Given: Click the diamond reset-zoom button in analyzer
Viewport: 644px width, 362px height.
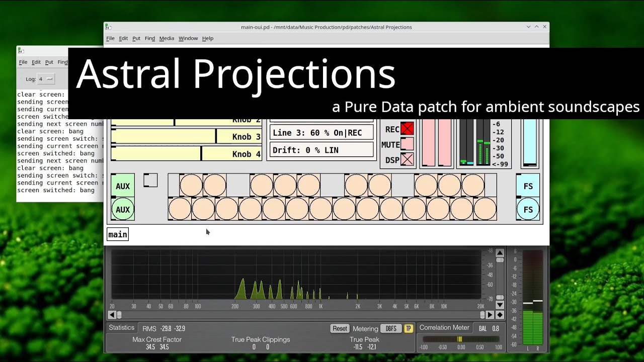Looking at the screenshot, I should (500, 315).
